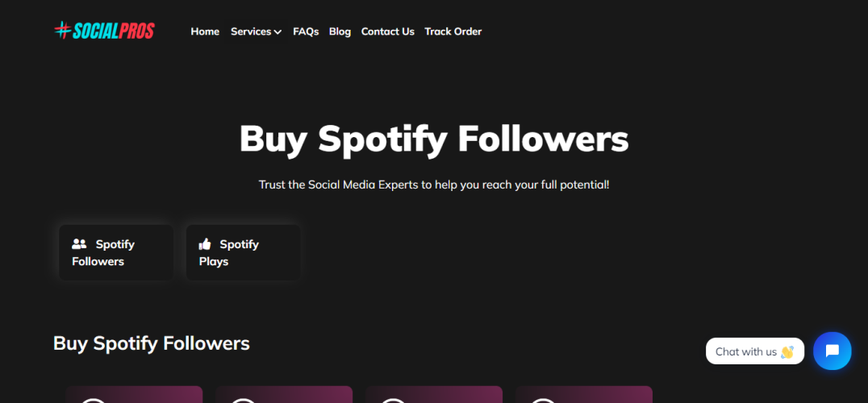Select Track Order in navigation

[453, 31]
